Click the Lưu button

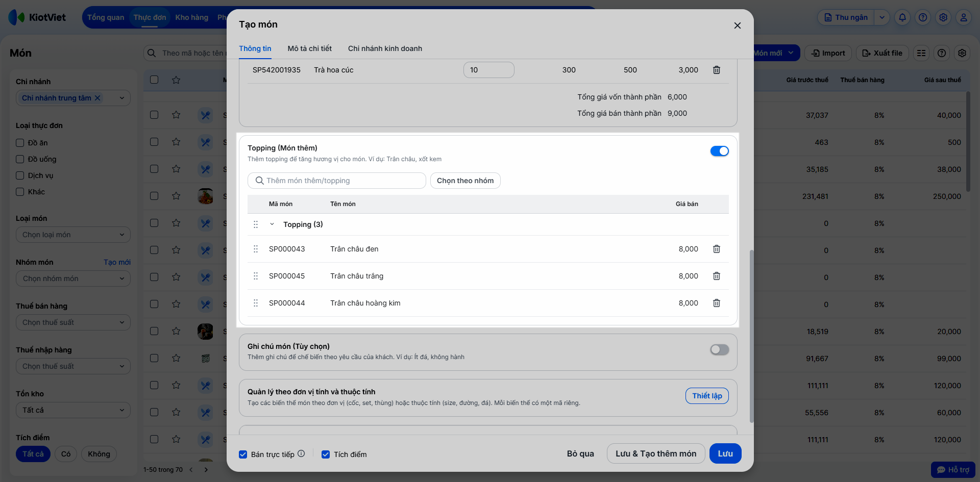pyautogui.click(x=725, y=453)
